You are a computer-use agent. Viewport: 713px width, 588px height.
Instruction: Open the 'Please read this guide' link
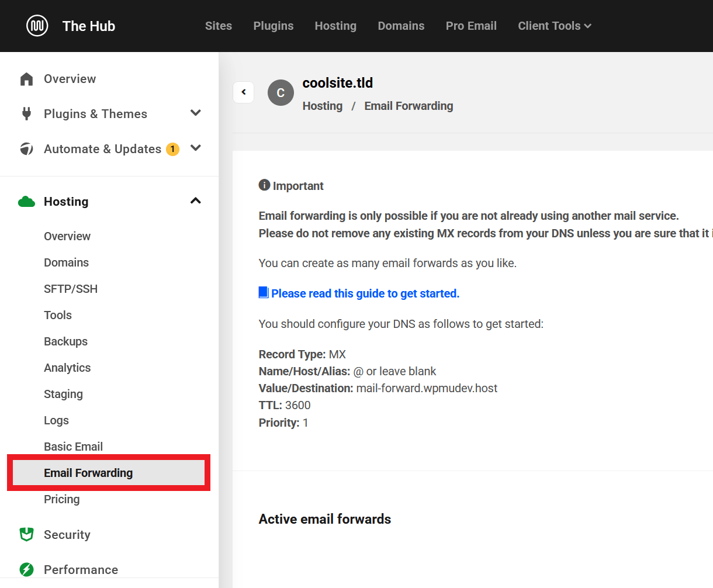click(x=365, y=293)
